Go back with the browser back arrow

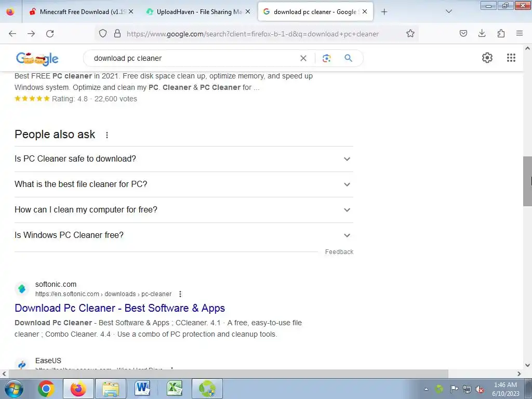[12, 34]
